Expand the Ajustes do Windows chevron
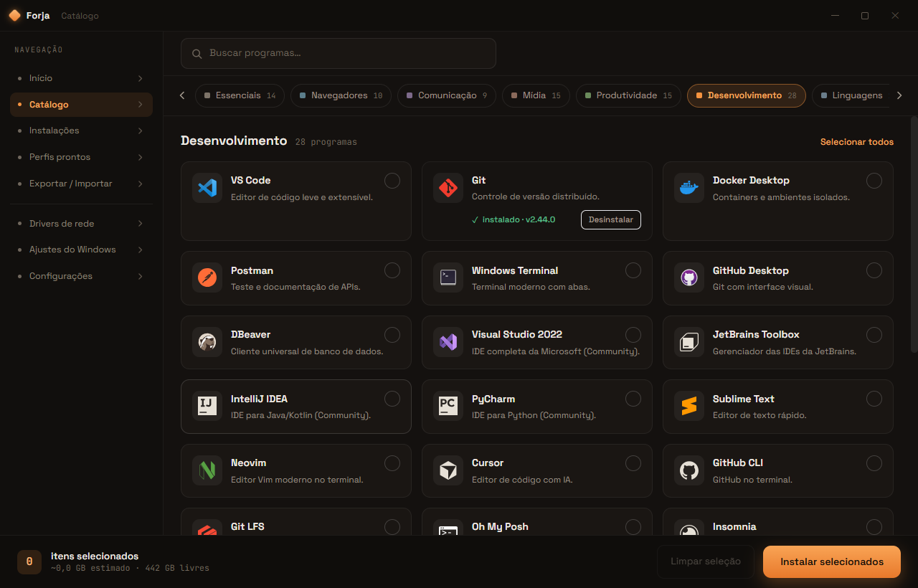 pyautogui.click(x=141, y=250)
